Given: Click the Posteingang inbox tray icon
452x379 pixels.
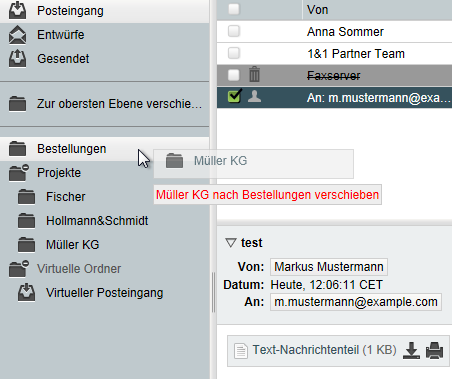Looking at the screenshot, I should coord(17,10).
